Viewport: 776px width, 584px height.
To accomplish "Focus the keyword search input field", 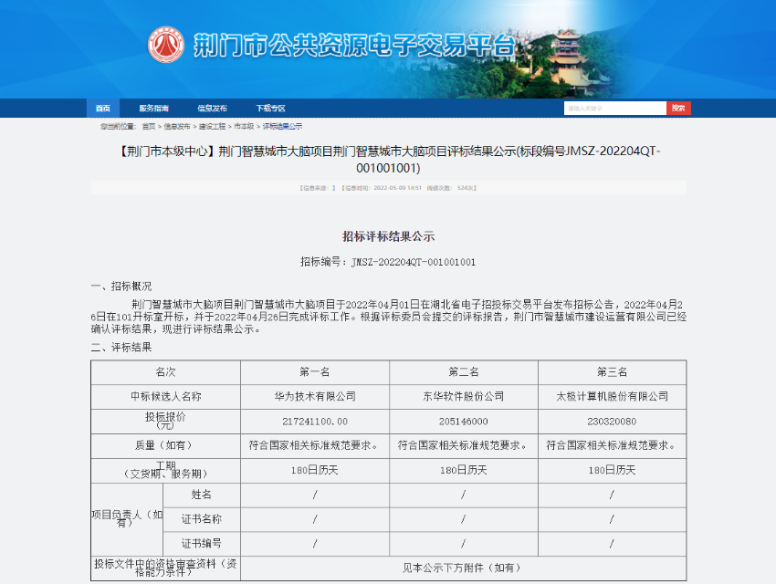I will [x=614, y=108].
